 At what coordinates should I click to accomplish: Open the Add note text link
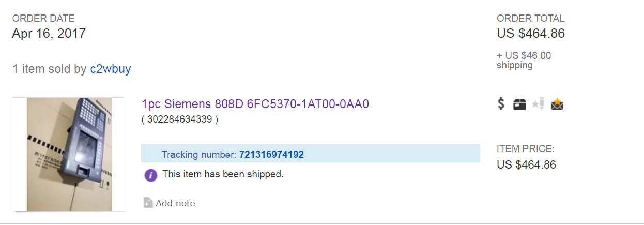pos(175,203)
